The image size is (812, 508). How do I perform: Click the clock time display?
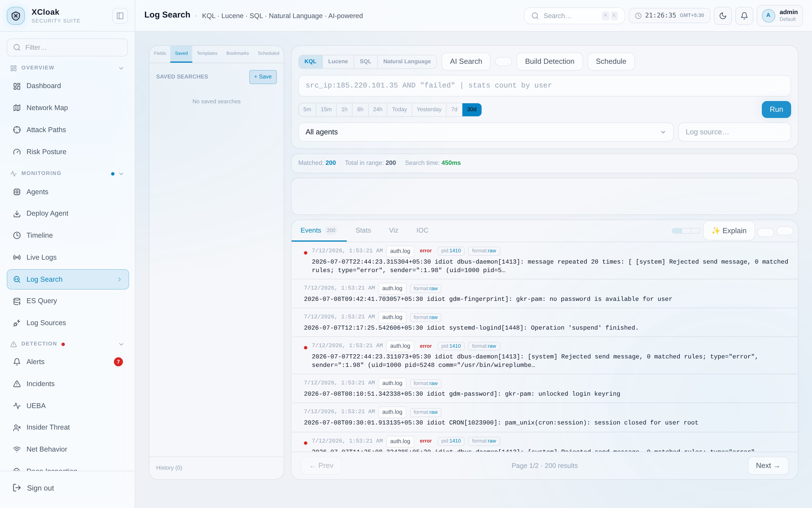click(x=669, y=16)
